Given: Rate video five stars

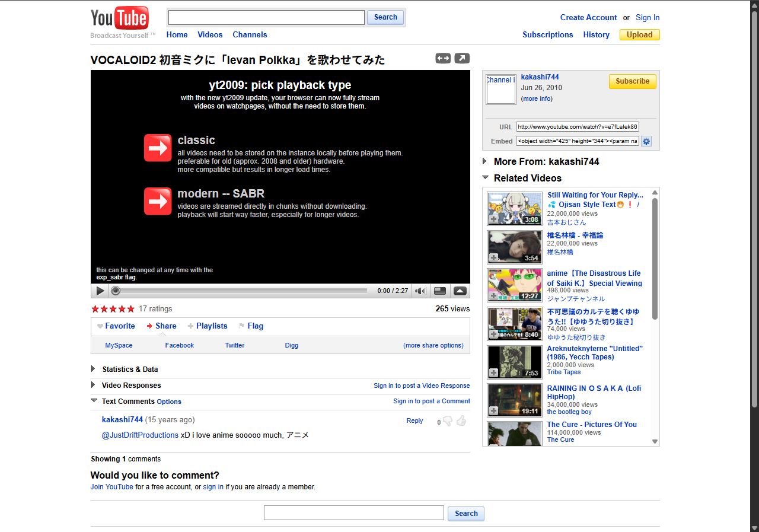Looking at the screenshot, I should 130,309.
